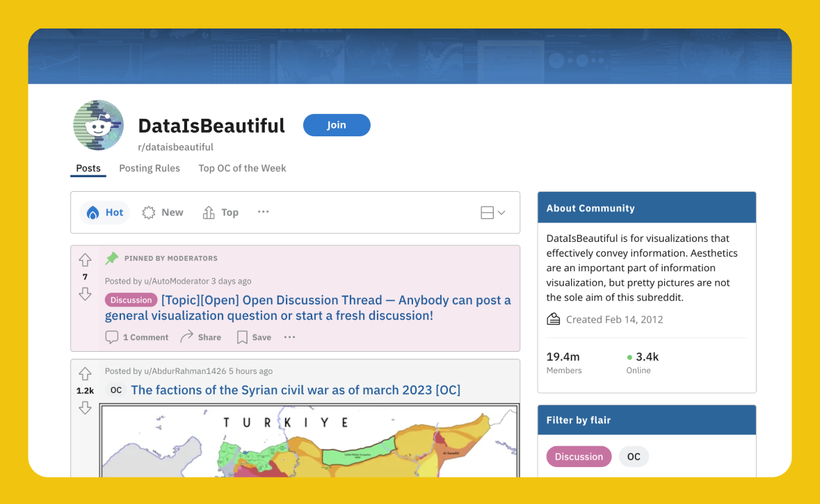This screenshot has width=820, height=504.
Task: Select the Hot sort icon
Action: click(92, 212)
